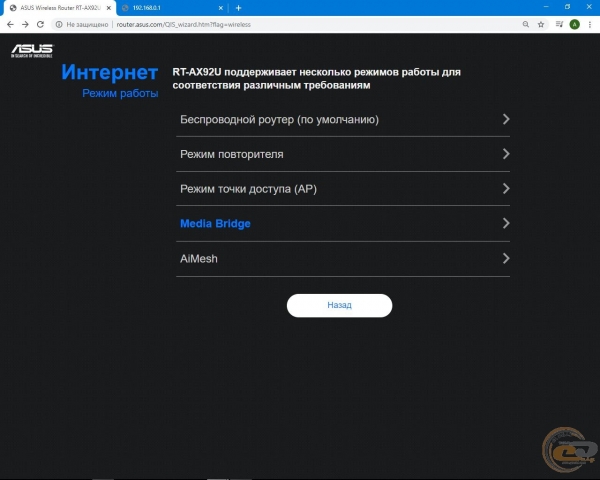
Task: Click the 'Не защищено' security label
Action: point(87,24)
